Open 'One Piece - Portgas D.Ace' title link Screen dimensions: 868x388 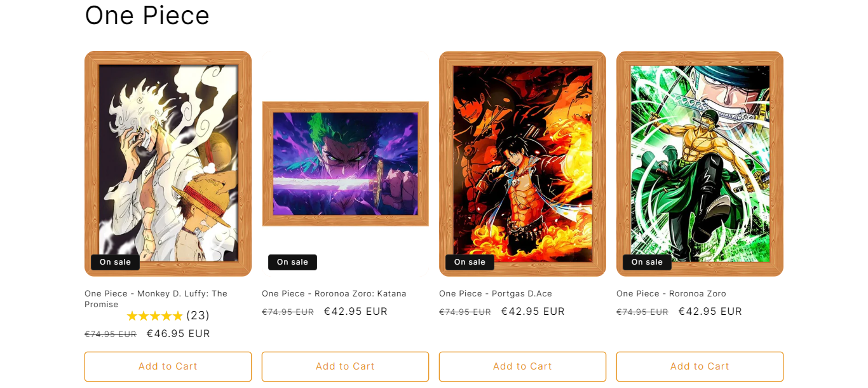[x=496, y=294]
